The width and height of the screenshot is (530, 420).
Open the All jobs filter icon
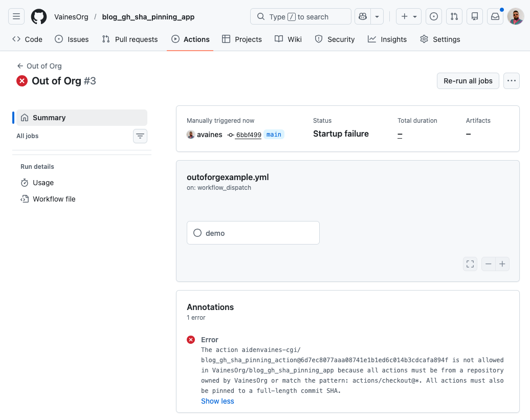click(140, 136)
